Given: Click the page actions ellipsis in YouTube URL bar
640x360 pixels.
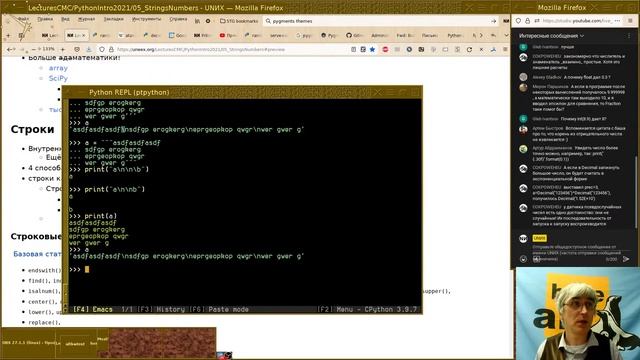Looking at the screenshot, I should point(617,21).
